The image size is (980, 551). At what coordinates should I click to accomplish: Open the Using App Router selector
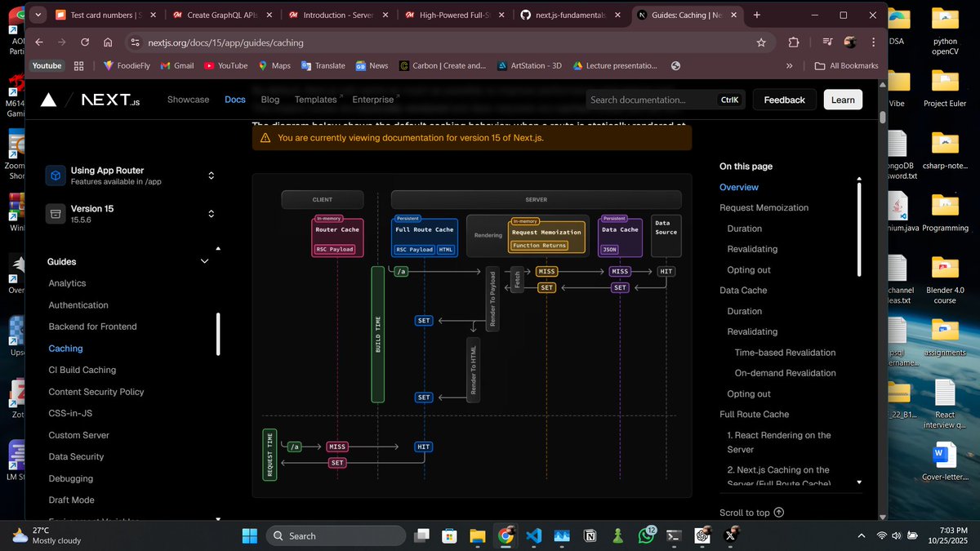[131, 176]
